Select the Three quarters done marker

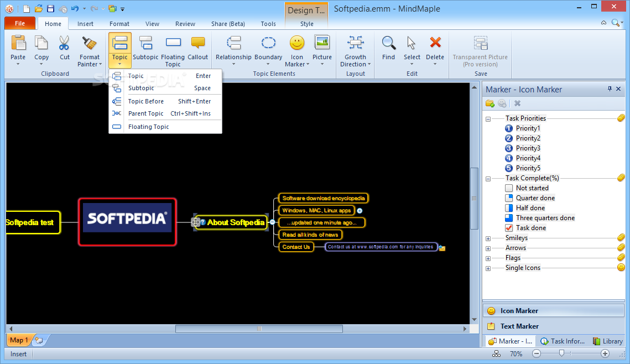(540, 218)
